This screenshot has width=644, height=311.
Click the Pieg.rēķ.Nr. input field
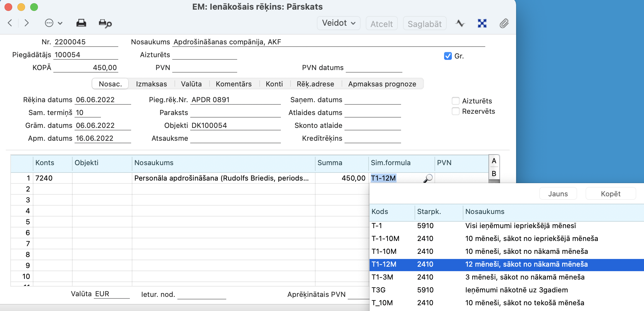pyautogui.click(x=235, y=100)
